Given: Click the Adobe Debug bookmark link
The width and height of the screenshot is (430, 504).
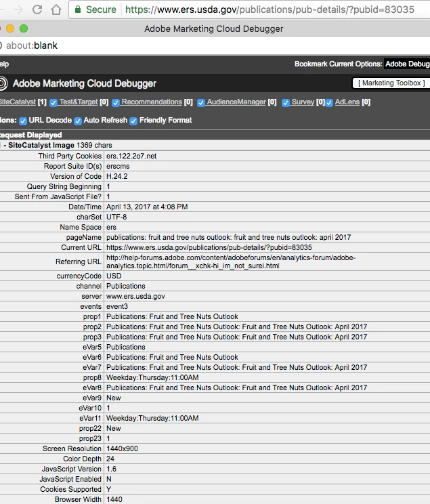Looking at the screenshot, I should click(x=407, y=64).
